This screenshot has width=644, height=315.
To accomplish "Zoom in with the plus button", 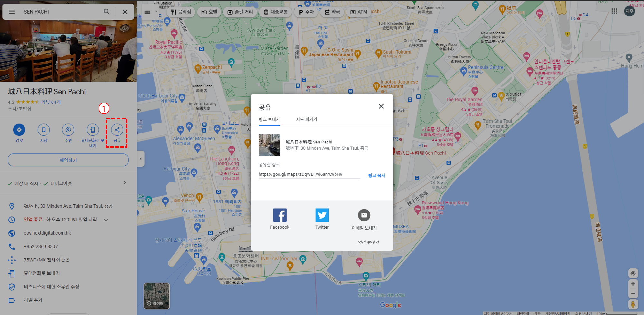I will pyautogui.click(x=633, y=284).
